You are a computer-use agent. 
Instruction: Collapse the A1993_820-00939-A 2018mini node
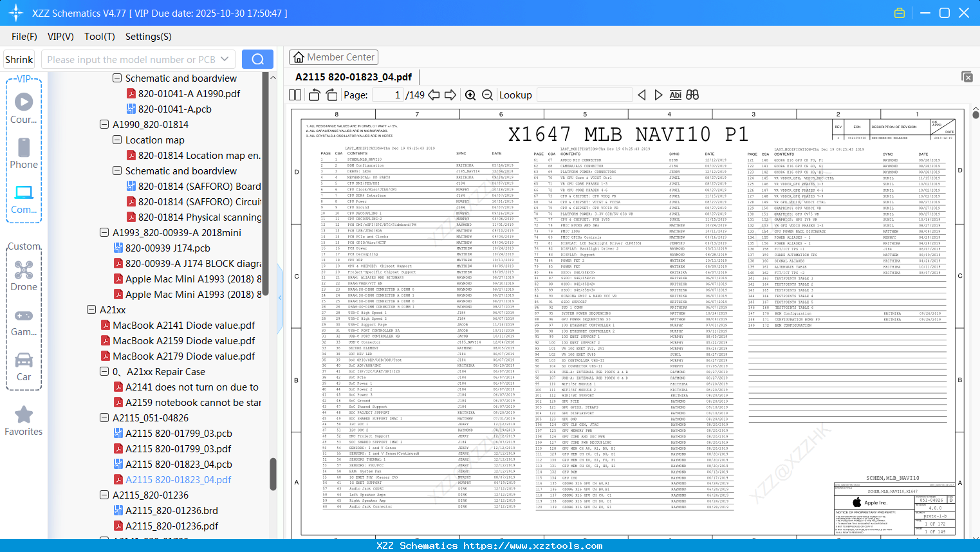pos(104,232)
